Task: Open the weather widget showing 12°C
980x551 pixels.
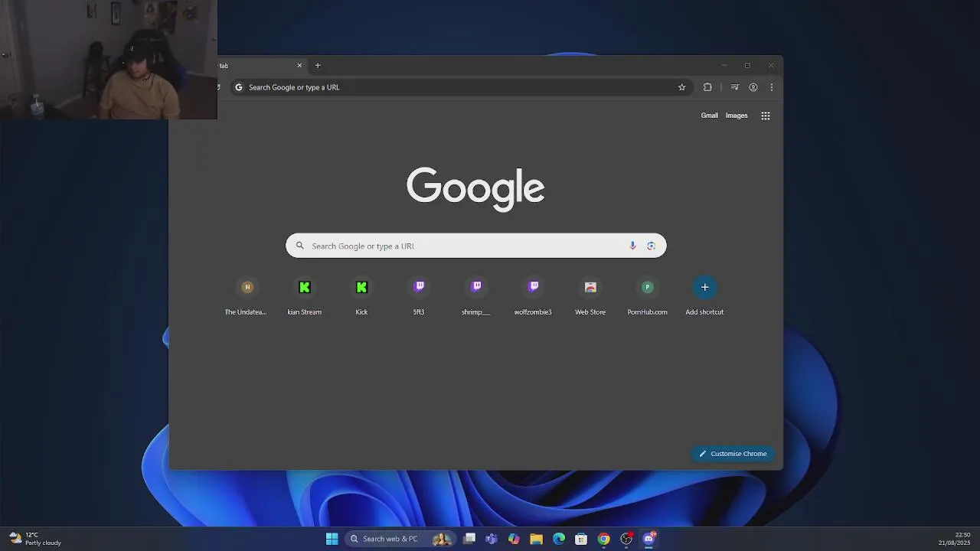Action: point(35,539)
